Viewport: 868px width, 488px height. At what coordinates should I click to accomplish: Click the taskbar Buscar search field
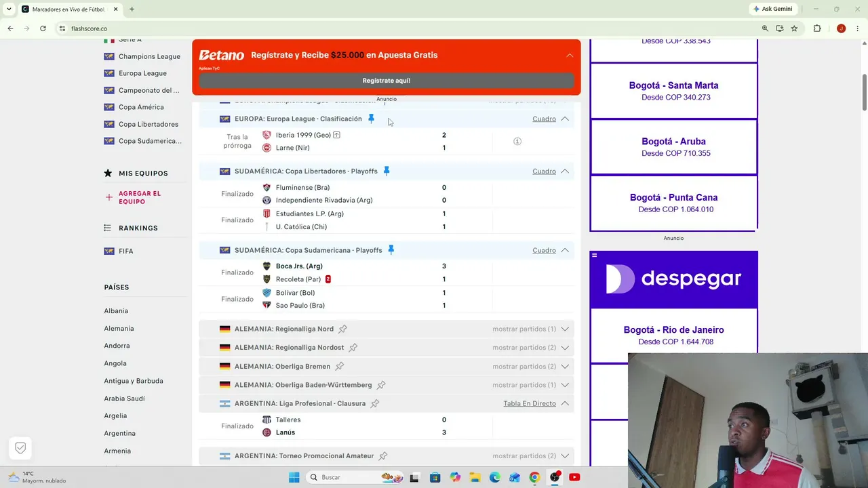[x=355, y=477]
